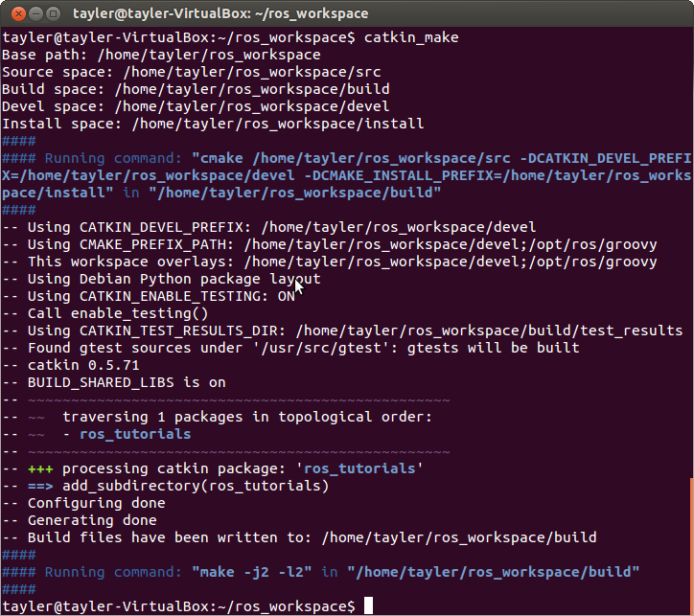
Task: Click the quoted 'ros_tutorials' in processing line
Action: click(359, 468)
